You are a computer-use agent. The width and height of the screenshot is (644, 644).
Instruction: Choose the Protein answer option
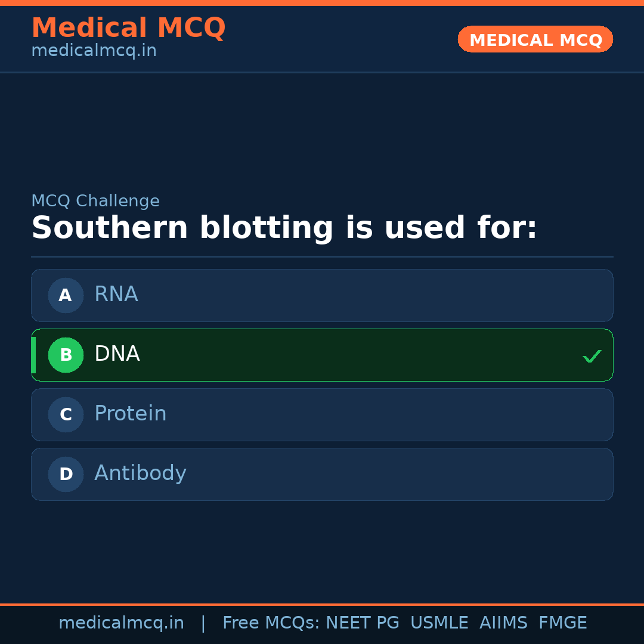(322, 414)
